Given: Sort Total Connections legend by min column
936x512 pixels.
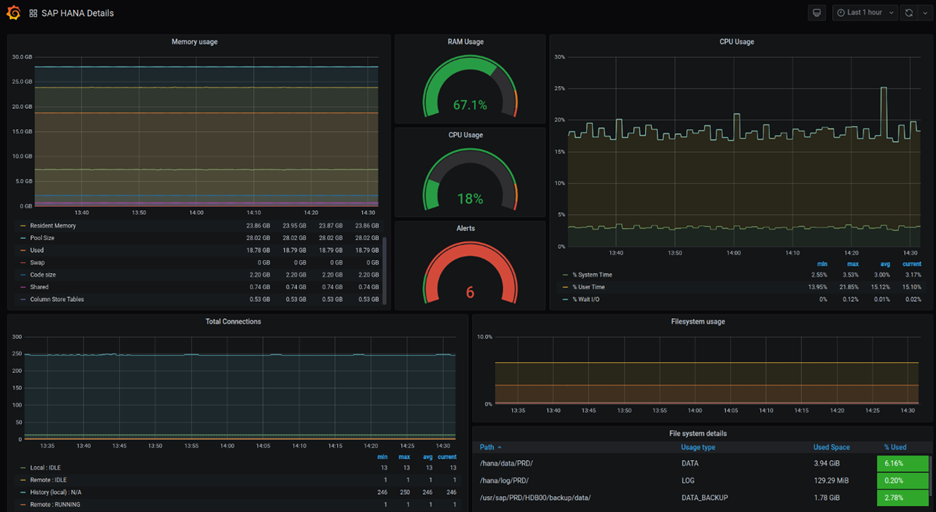Looking at the screenshot, I should [382, 457].
